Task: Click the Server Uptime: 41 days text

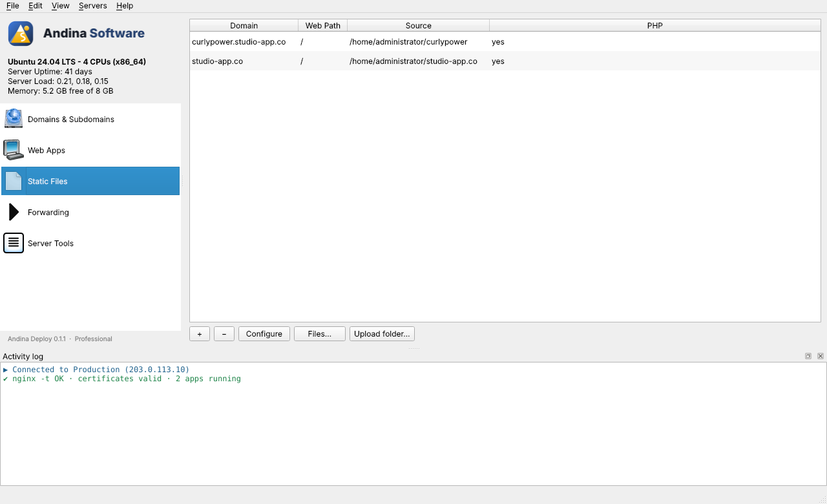Action: [50, 72]
